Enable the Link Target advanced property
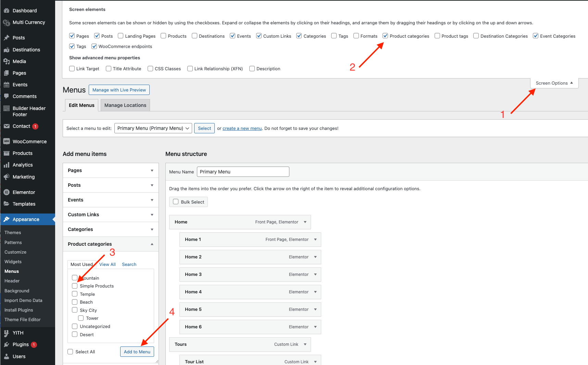The width and height of the screenshot is (588, 365). (x=72, y=69)
